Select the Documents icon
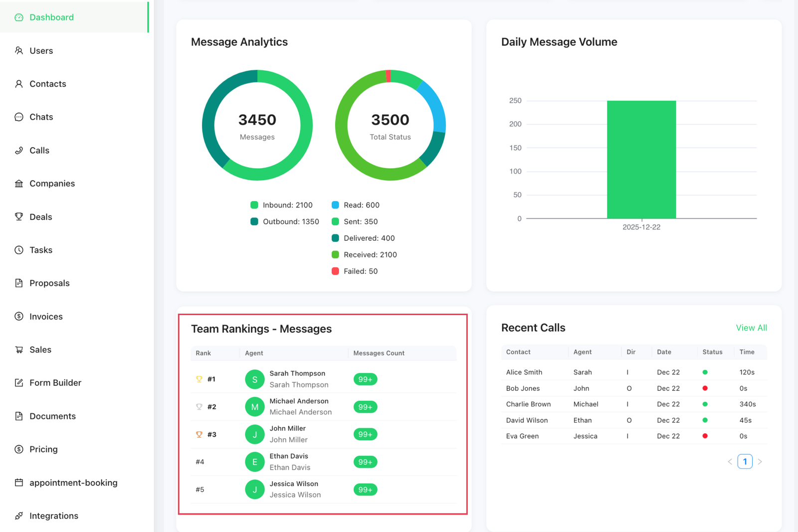This screenshot has height=532, width=798. [19, 416]
